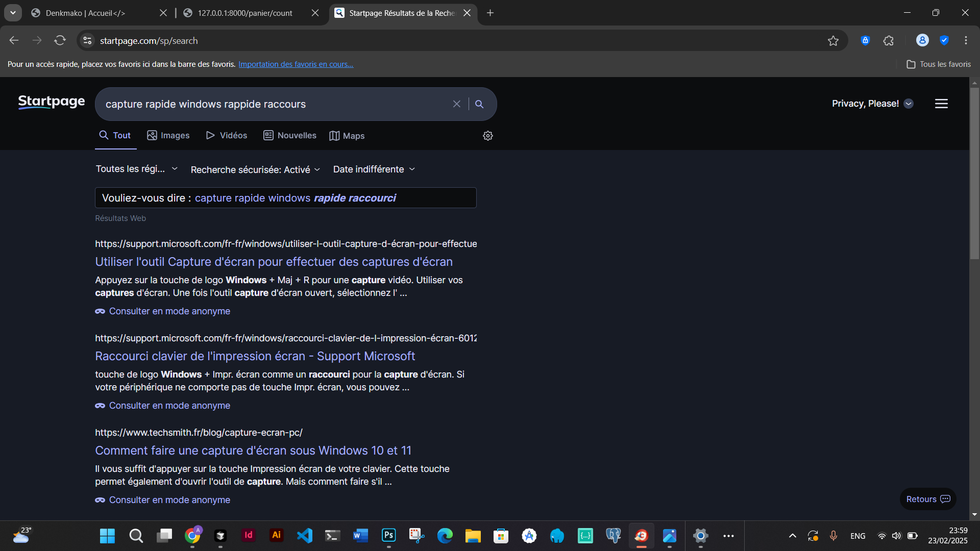
Task: Focus the Startpage search input field
Action: point(276,104)
